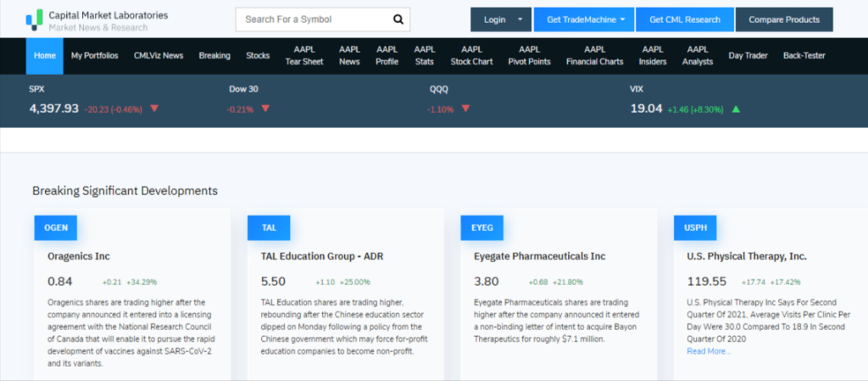This screenshot has height=381, width=868.
Task: Click the SPX index label
Action: [x=36, y=88]
